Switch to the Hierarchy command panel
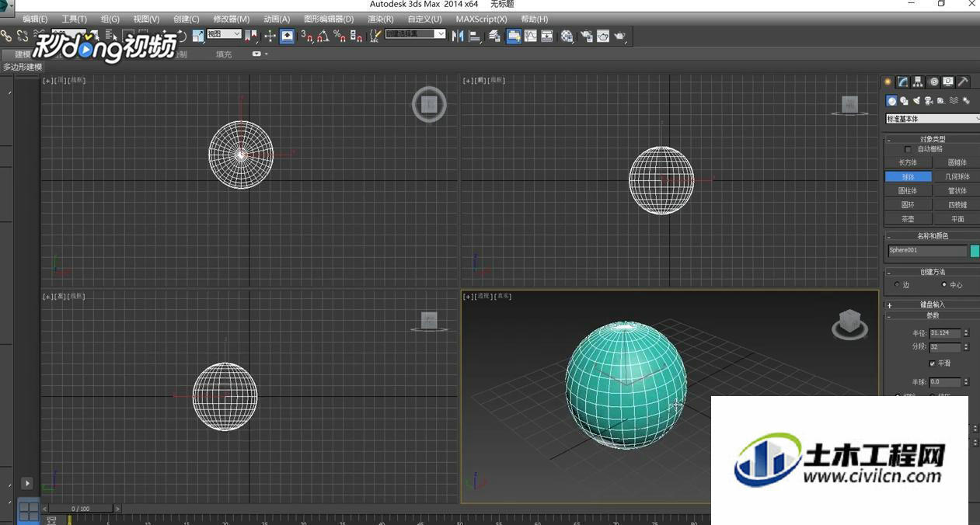This screenshot has width=980, height=525. pos(918,82)
